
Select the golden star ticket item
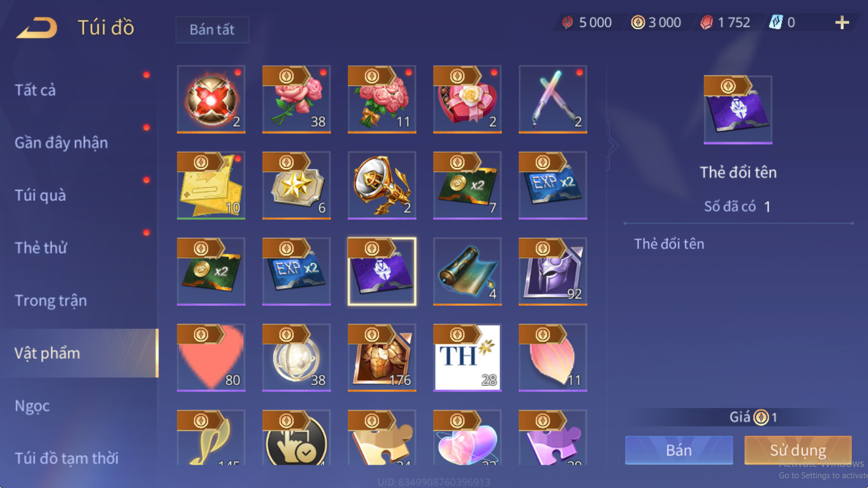(296, 185)
